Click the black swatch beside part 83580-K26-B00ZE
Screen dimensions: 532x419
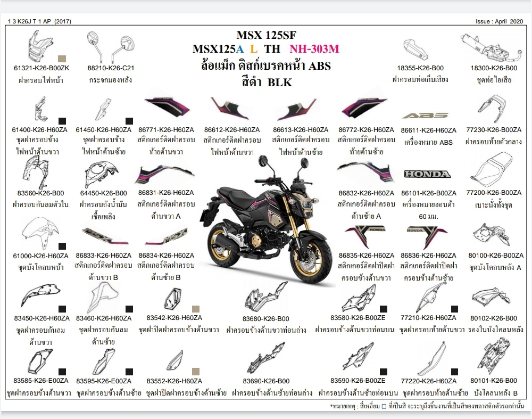point(384,309)
